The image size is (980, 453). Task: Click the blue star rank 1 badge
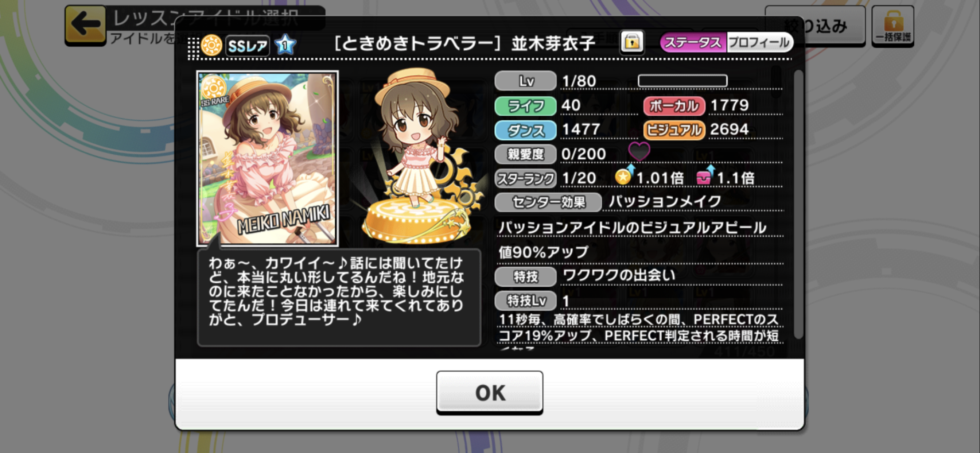coord(285,45)
